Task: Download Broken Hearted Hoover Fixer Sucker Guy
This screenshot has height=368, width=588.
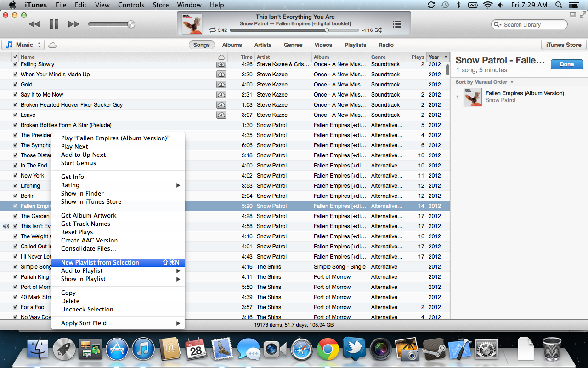Action: tap(221, 105)
